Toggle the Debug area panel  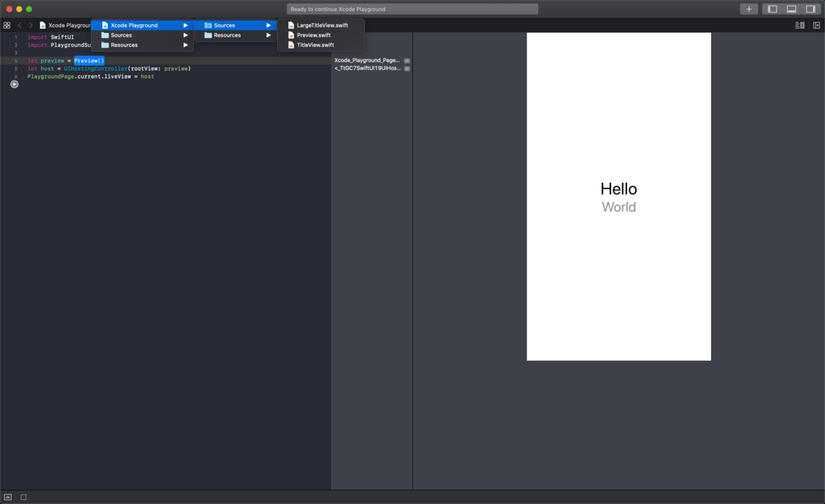pyautogui.click(x=791, y=9)
